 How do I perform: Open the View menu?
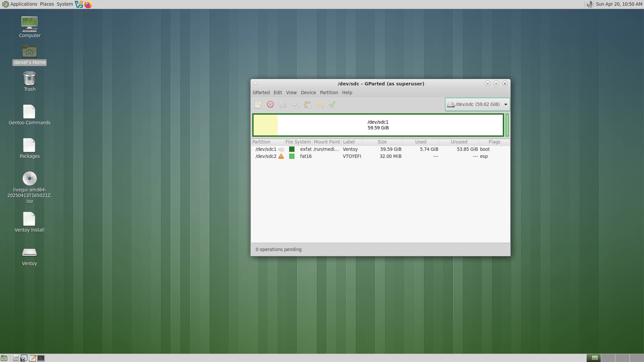(291, 93)
